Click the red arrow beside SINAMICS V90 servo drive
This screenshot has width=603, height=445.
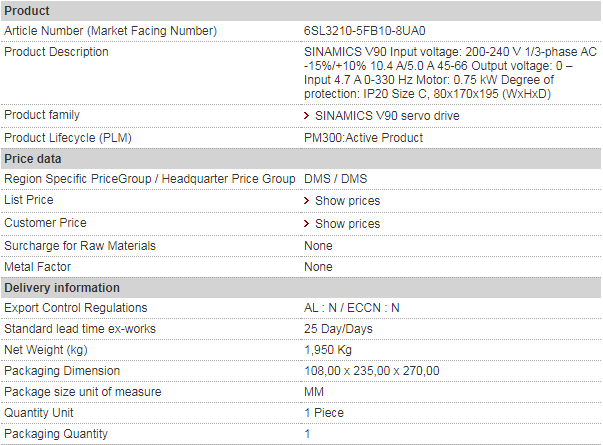pyautogui.click(x=306, y=116)
